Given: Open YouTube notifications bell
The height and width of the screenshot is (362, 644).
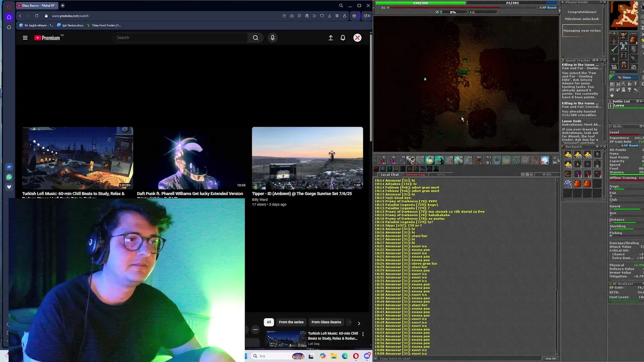Looking at the screenshot, I should click(x=343, y=38).
